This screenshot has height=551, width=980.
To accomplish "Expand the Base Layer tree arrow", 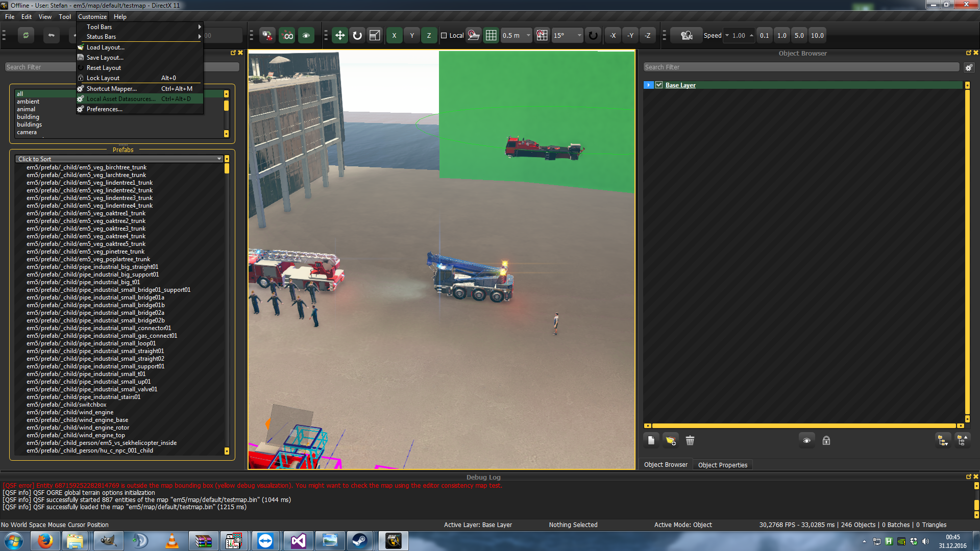I will pyautogui.click(x=648, y=85).
